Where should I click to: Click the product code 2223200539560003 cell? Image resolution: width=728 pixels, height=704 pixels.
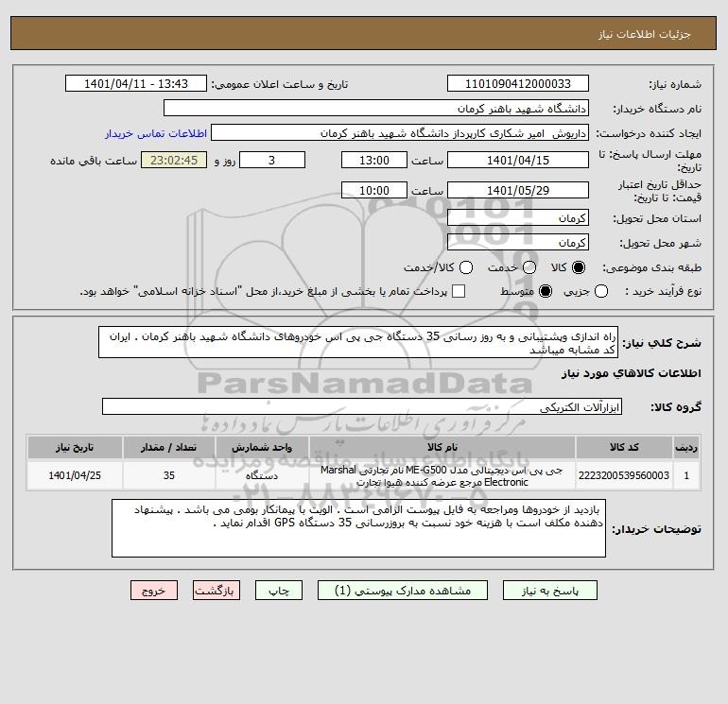coord(624,475)
